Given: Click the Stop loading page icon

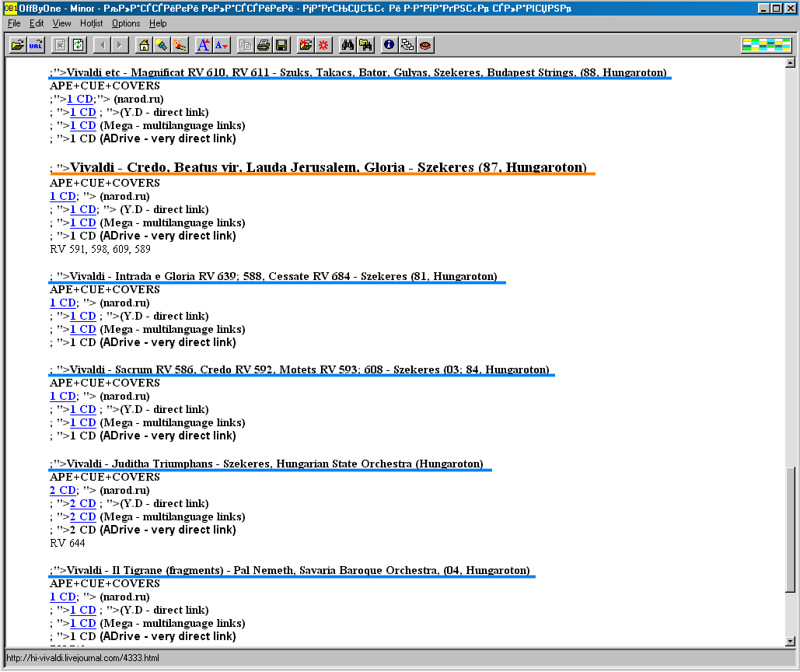Looking at the screenshot, I should click(60, 45).
